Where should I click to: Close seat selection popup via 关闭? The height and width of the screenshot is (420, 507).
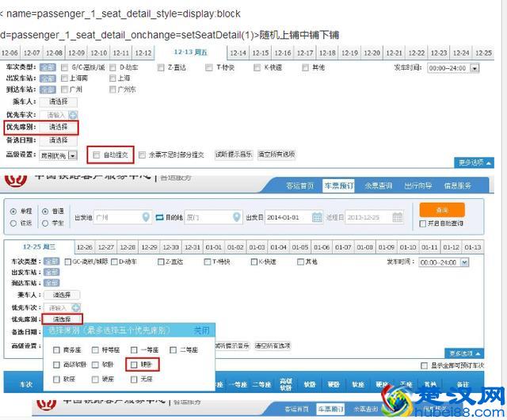click(x=201, y=330)
